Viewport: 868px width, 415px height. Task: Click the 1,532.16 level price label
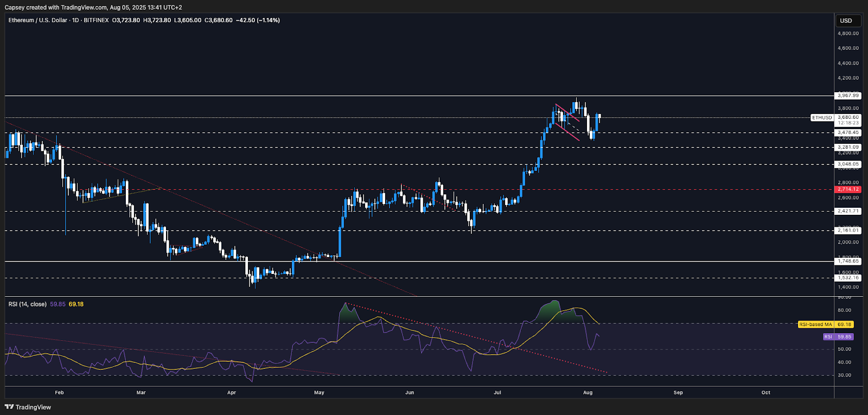(x=847, y=278)
